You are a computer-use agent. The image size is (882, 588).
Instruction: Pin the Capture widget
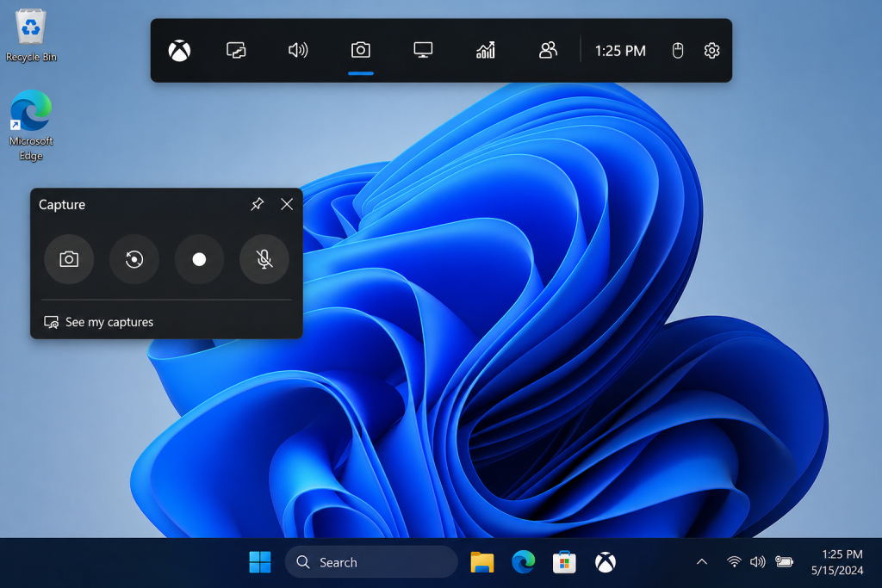257,204
